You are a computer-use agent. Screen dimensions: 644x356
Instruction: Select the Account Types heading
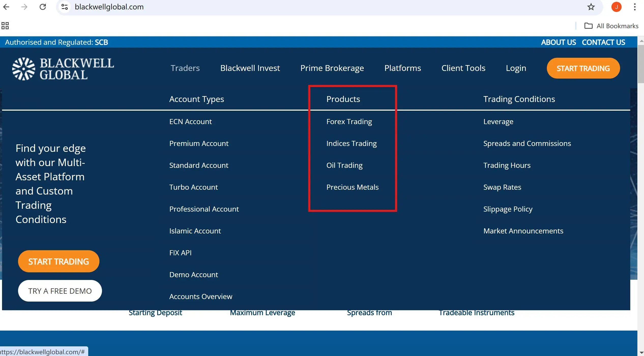197,99
